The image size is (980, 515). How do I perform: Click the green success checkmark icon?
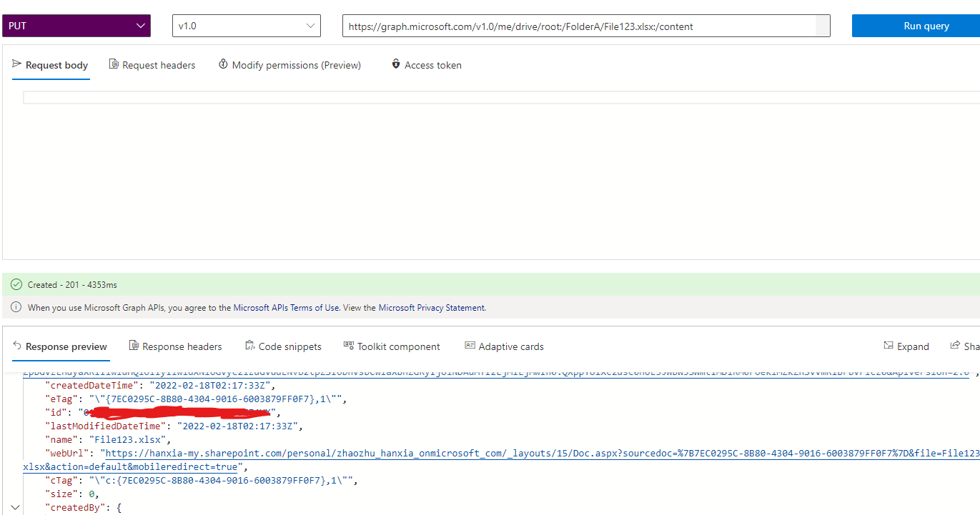pos(16,284)
